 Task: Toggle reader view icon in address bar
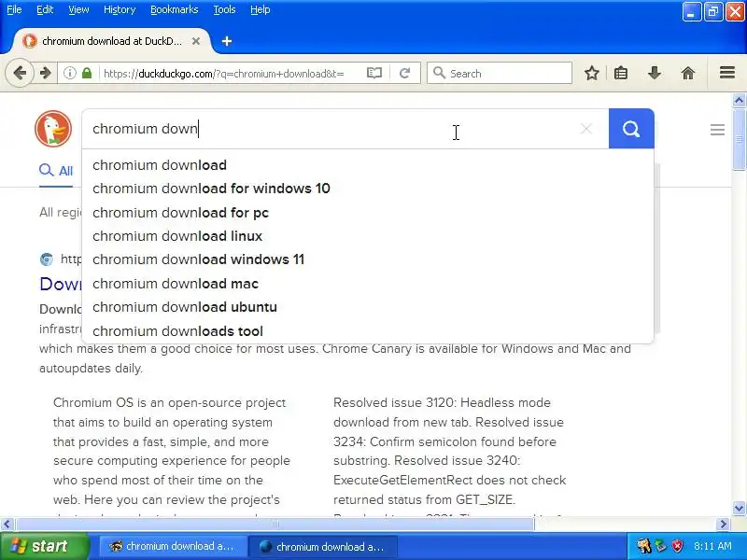[x=374, y=74]
